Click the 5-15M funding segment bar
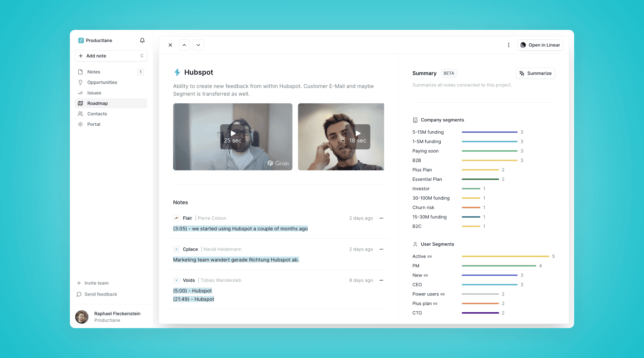 tap(489, 132)
